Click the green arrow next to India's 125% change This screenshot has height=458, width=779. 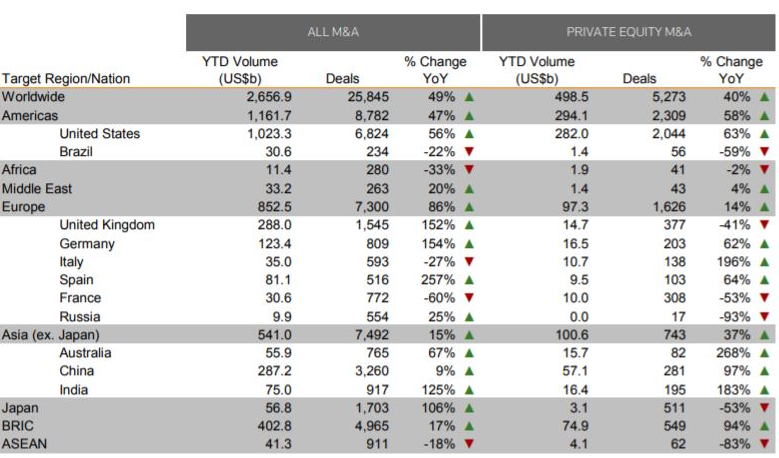pos(469,389)
